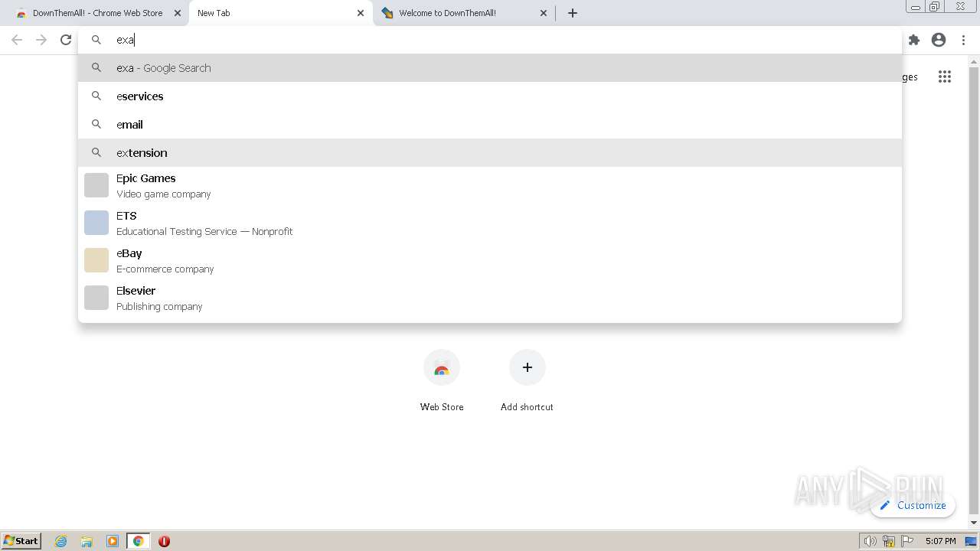This screenshot has height=551, width=980.
Task: Select the ETS Educational Testing Service suggestion
Action: (x=490, y=223)
